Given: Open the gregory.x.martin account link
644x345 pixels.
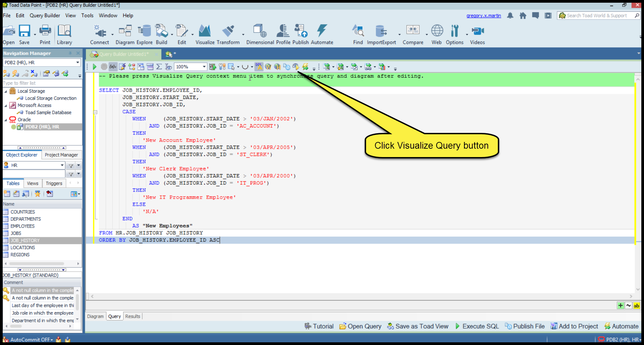Looking at the screenshot, I should point(484,15).
